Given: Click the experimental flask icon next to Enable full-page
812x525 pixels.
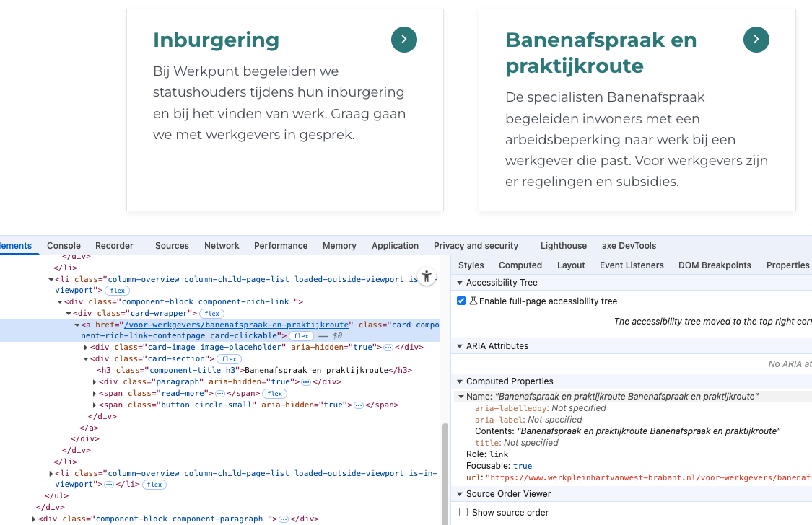Looking at the screenshot, I should pyautogui.click(x=473, y=301).
